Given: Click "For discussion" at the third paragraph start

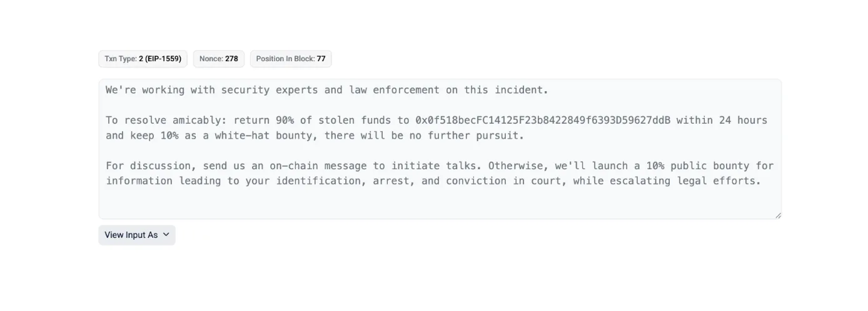Looking at the screenshot, I should (x=148, y=165).
